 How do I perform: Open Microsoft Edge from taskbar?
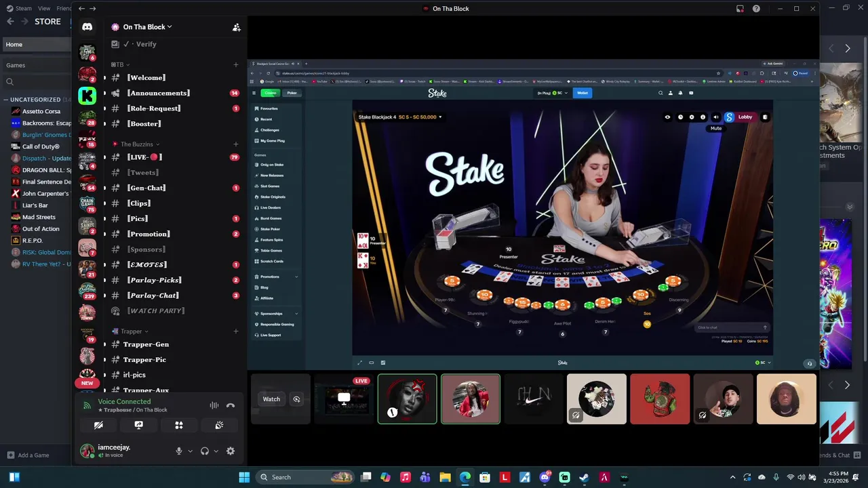click(465, 477)
